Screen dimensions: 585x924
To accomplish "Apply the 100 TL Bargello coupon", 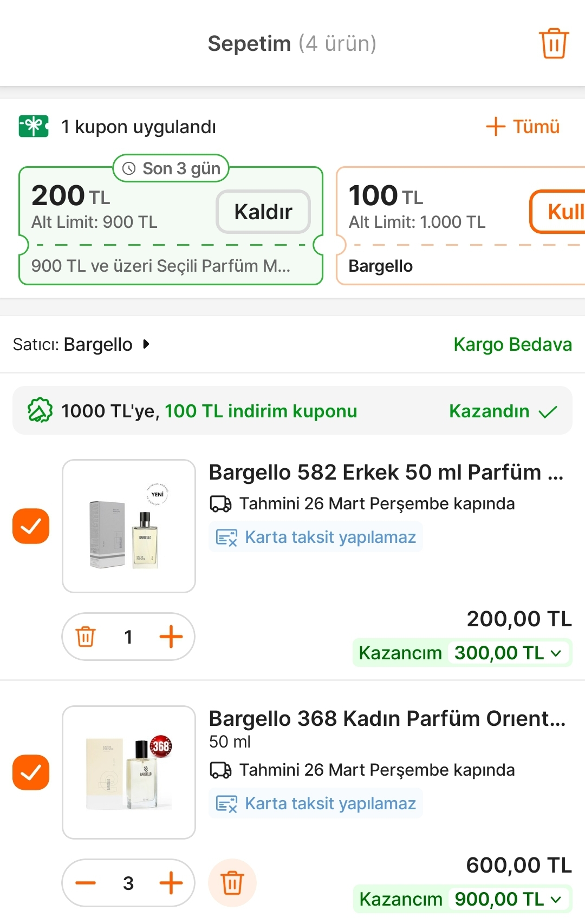I will pos(561,212).
